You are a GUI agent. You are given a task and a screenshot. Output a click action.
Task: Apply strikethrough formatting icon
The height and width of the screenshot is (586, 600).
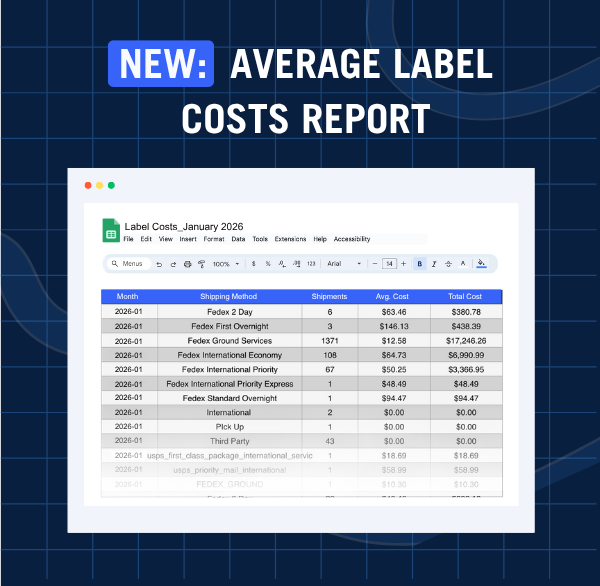coord(448,264)
